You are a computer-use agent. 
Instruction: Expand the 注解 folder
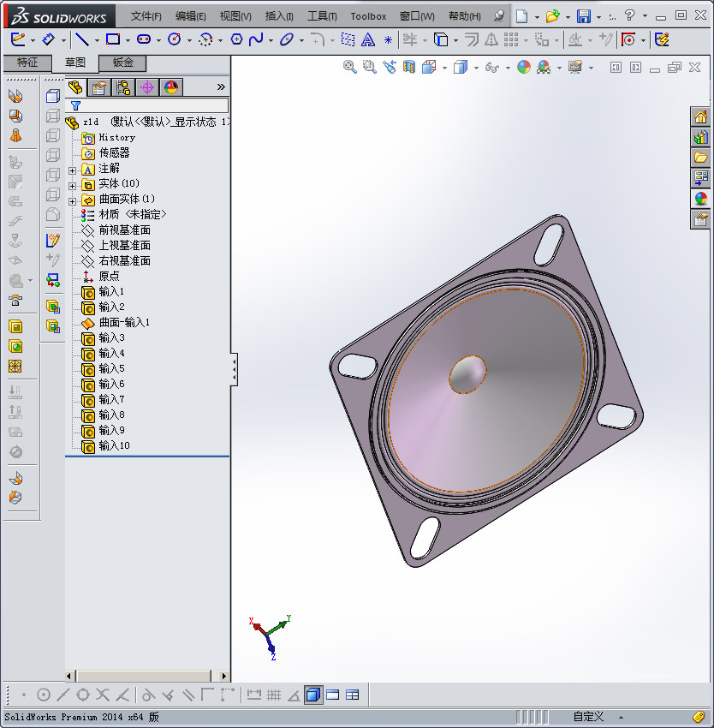(x=71, y=170)
